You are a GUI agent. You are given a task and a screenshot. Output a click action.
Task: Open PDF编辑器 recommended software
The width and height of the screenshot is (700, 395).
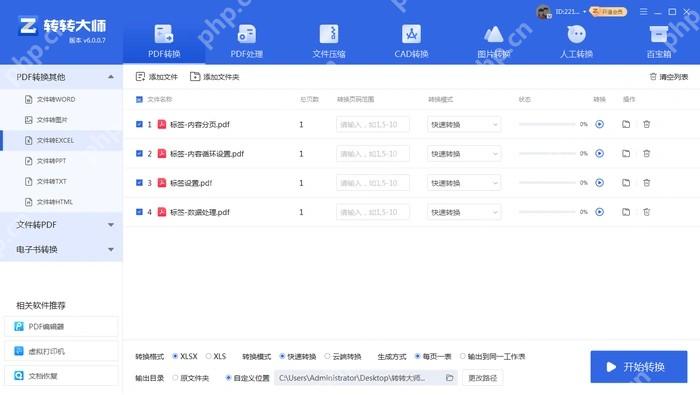[x=61, y=326]
